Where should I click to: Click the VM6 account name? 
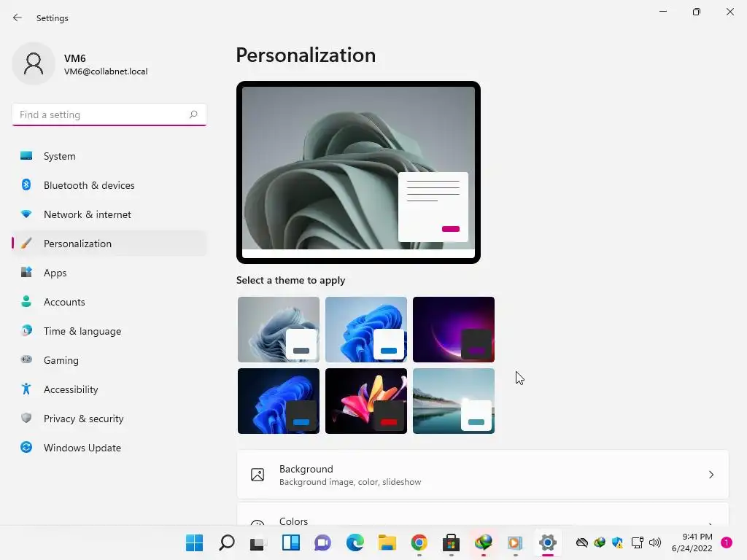(75, 58)
